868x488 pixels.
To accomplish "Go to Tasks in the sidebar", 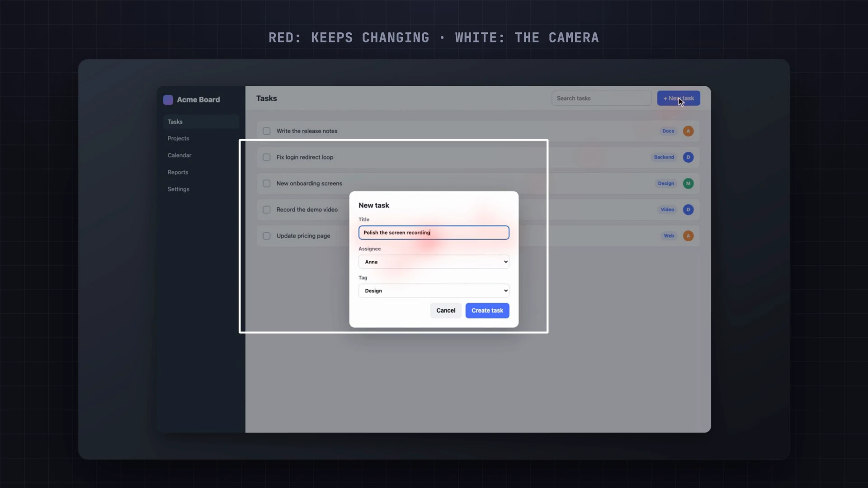I will (x=201, y=122).
